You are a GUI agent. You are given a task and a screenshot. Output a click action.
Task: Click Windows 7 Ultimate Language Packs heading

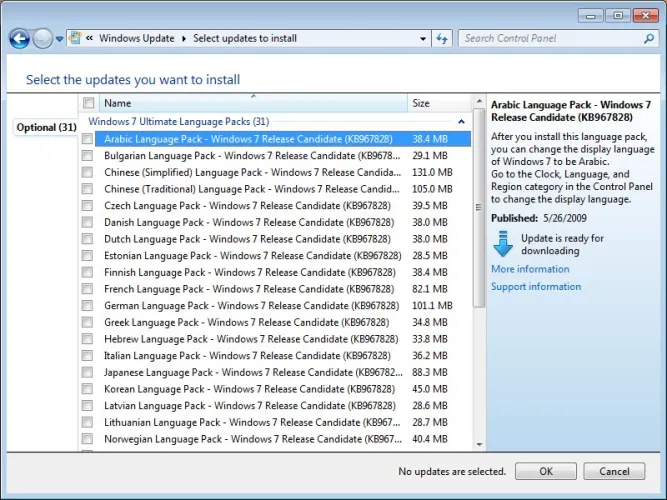coord(179,122)
